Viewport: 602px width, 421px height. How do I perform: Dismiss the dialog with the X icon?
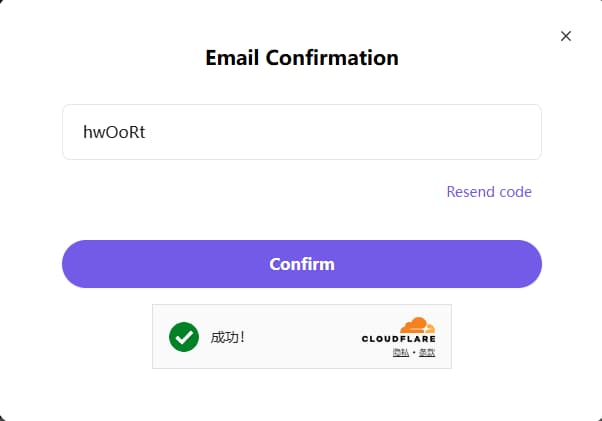pyautogui.click(x=566, y=36)
